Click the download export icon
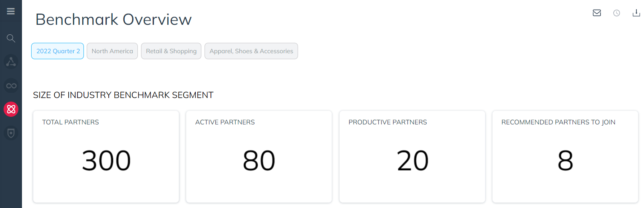Screen dimensions: 644x208 click(x=636, y=13)
